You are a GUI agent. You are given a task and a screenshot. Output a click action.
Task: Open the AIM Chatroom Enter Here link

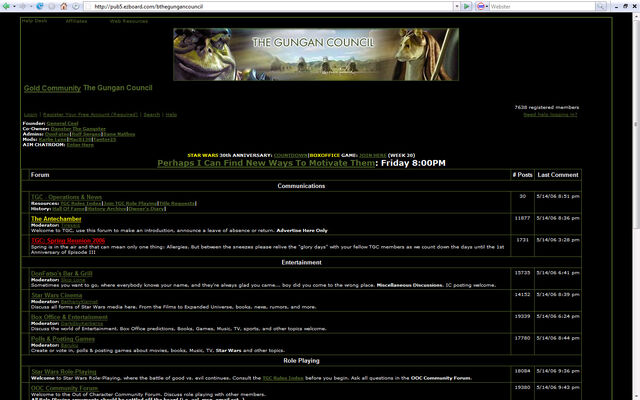(x=80, y=144)
